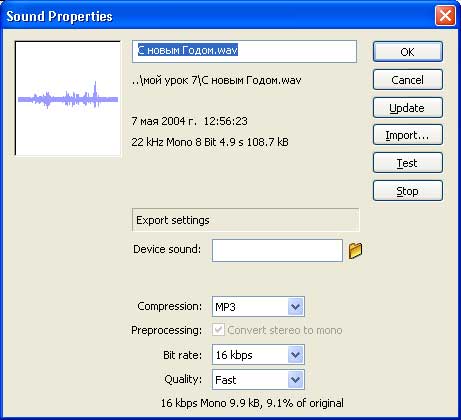
Task: Click the Compression label
Action: [x=170, y=306]
